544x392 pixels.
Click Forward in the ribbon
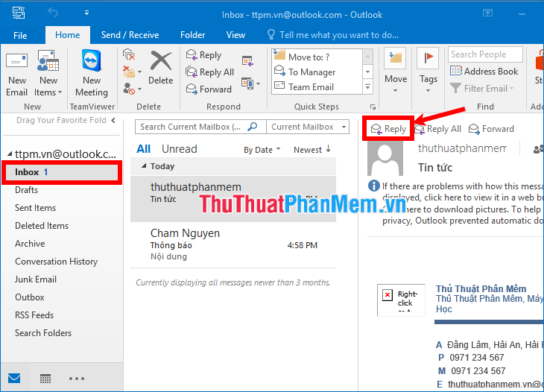click(209, 89)
